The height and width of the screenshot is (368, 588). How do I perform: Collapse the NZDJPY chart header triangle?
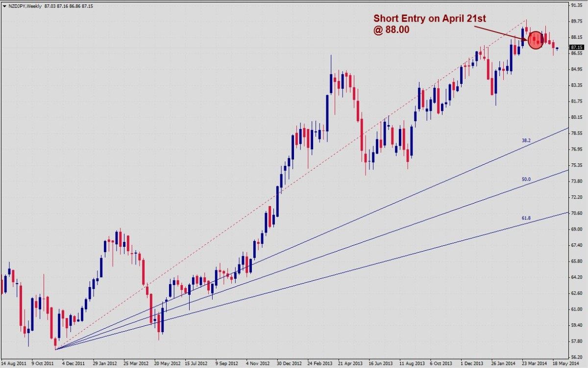tap(4, 6)
